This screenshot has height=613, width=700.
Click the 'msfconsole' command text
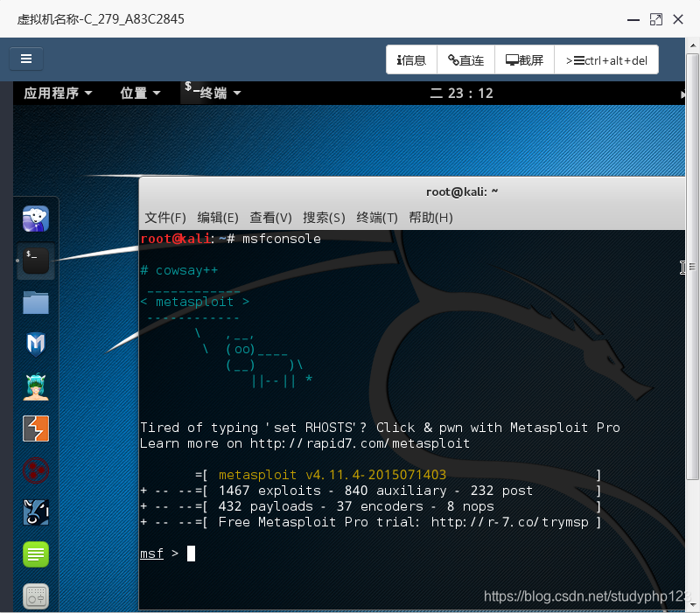tap(281, 239)
